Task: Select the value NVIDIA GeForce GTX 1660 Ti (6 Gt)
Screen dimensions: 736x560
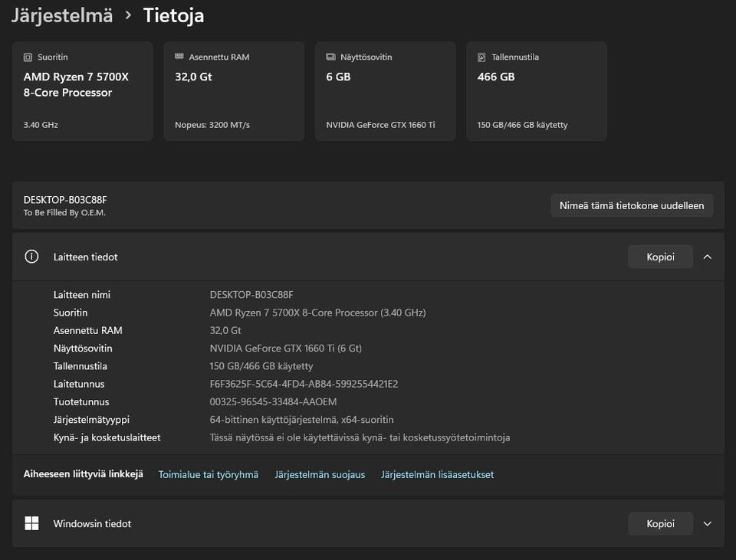Action: (285, 348)
